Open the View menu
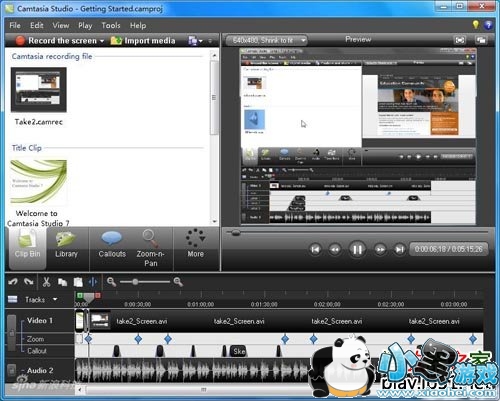500x401 pixels. click(x=61, y=25)
